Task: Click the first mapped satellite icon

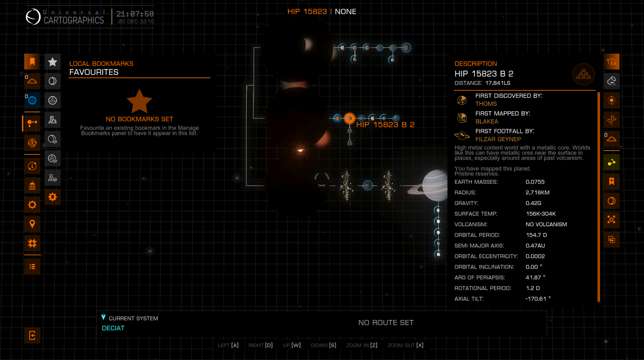Action: click(462, 118)
